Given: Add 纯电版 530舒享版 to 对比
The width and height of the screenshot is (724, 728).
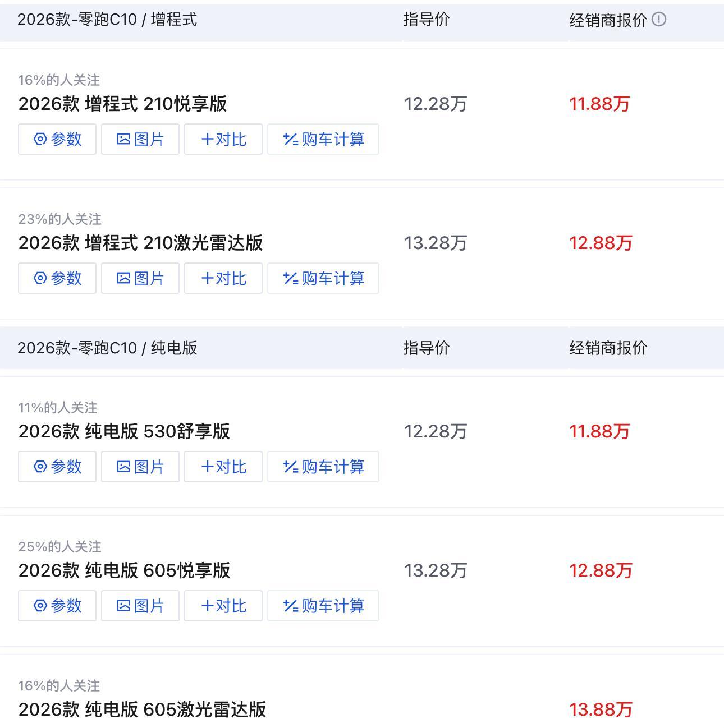Looking at the screenshot, I should pos(223,467).
